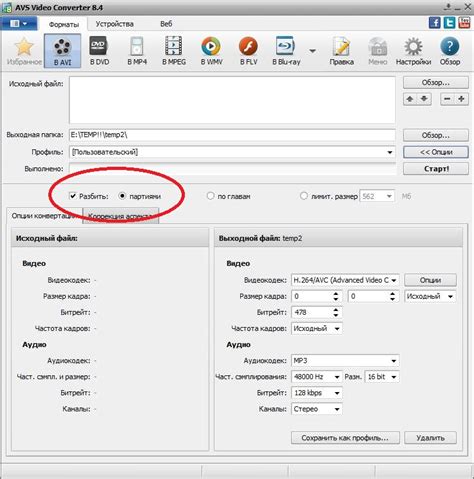Expand more formats arrow after Blu-ray

pyautogui.click(x=312, y=51)
